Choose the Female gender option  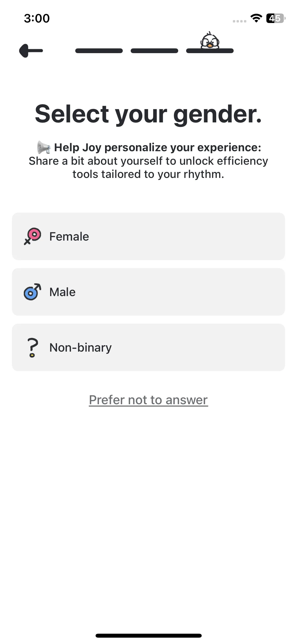(x=148, y=236)
